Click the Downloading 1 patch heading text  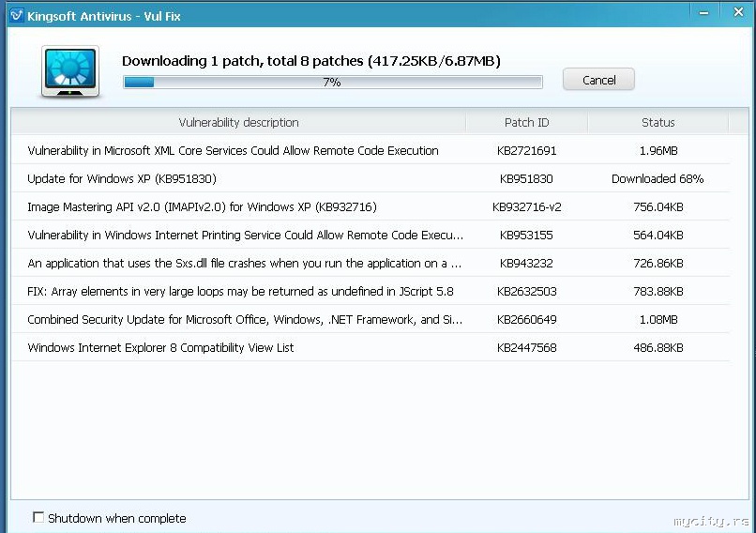click(311, 61)
